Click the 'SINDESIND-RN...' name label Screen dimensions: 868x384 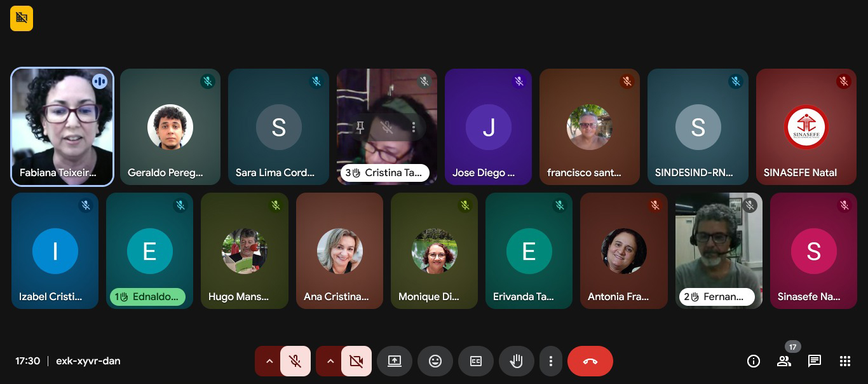click(694, 173)
